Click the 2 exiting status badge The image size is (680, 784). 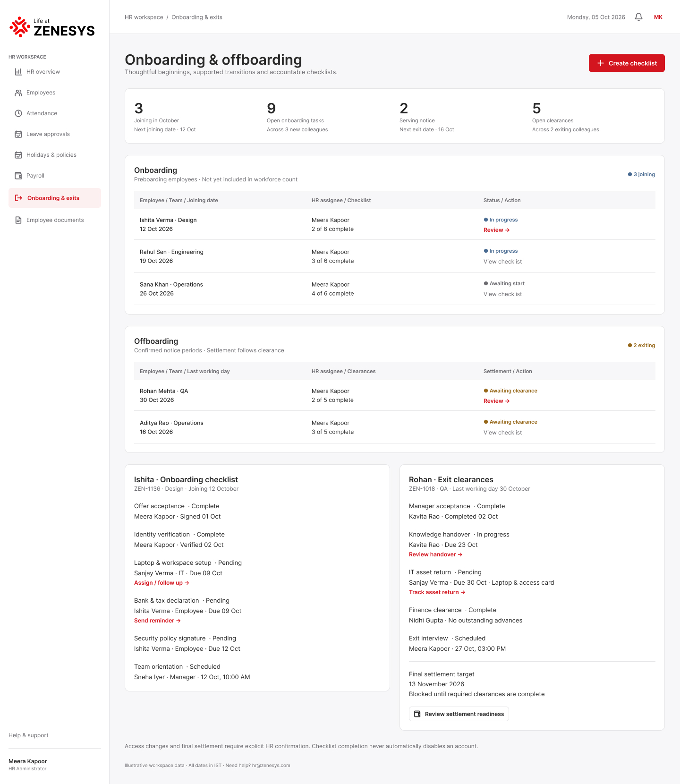point(641,345)
